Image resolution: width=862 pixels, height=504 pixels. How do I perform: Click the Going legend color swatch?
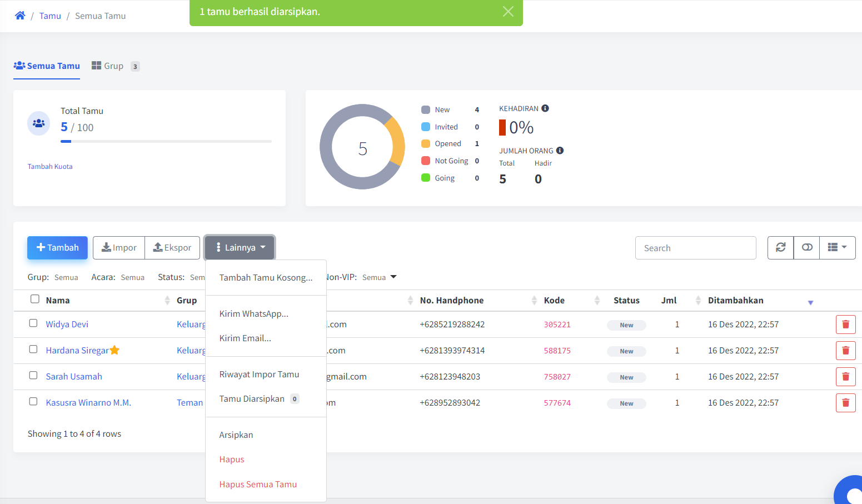426,178
